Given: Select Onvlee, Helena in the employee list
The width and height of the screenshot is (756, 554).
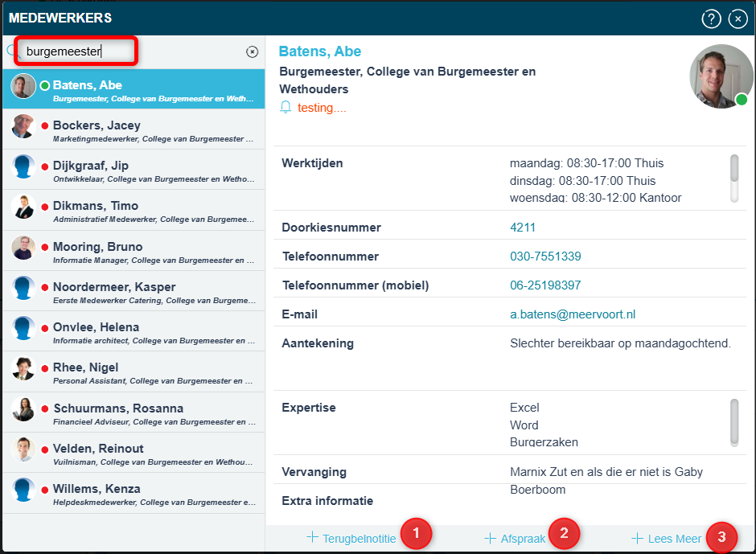Looking at the screenshot, I should click(x=134, y=331).
